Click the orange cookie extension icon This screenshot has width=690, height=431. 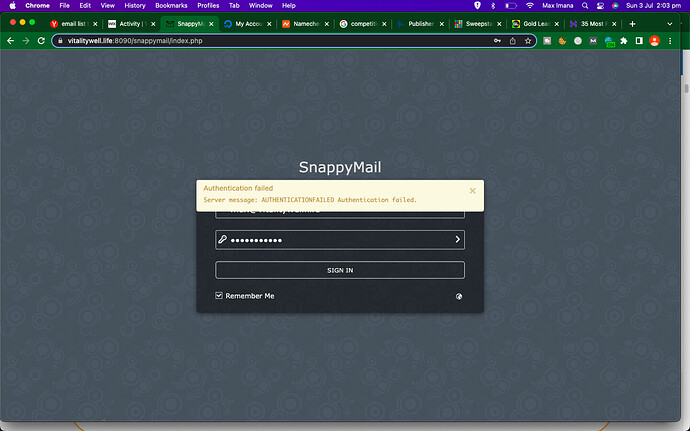[562, 41]
